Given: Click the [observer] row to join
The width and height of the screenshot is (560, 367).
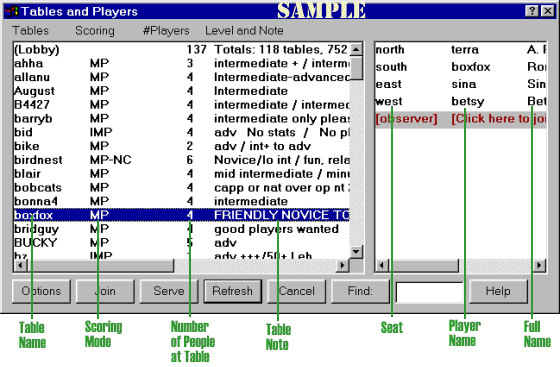Looking at the screenshot, I should coord(461,119).
